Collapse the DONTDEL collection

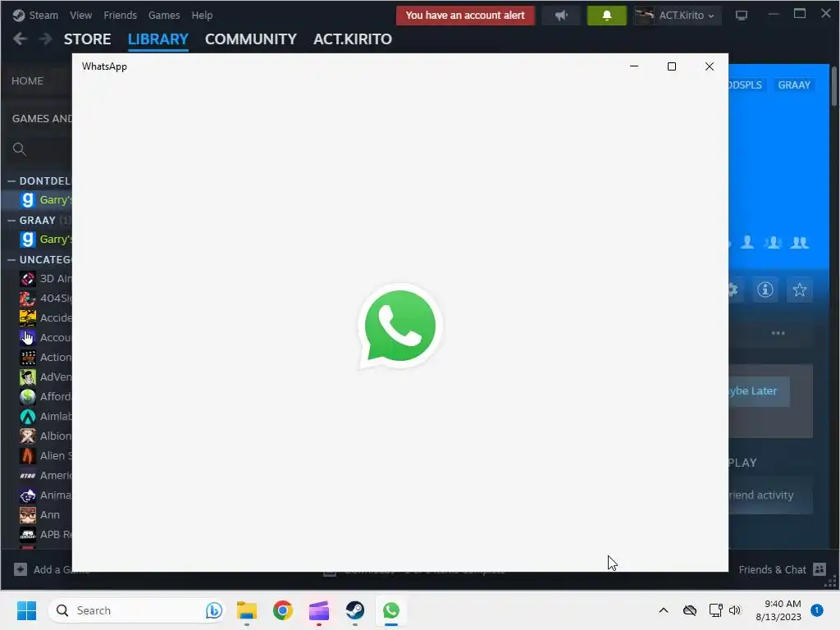[11, 181]
